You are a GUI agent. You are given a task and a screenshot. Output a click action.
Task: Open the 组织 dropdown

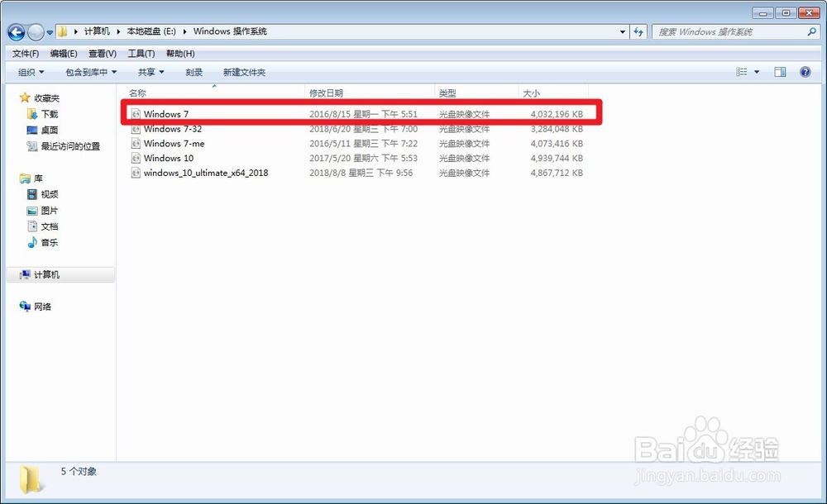31,72
